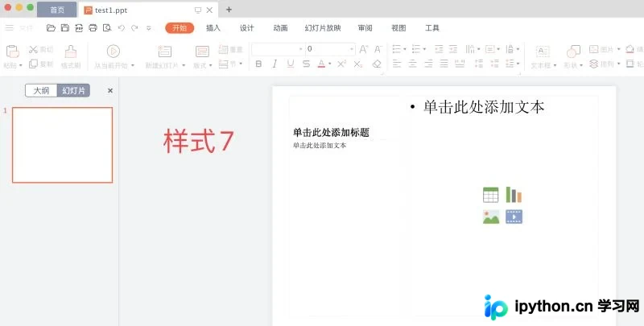This screenshot has width=644, height=326.
Task: Click the Center text alignment icon
Action: coord(412,64)
